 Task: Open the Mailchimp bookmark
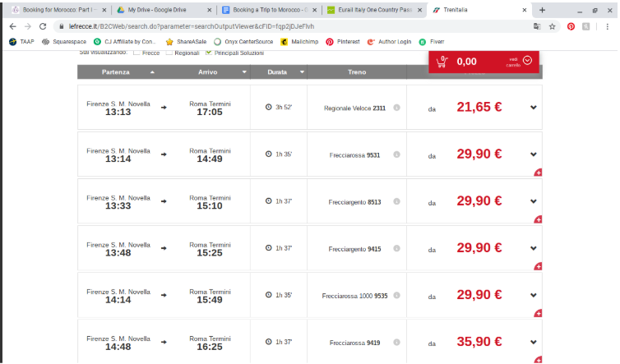[x=299, y=42]
